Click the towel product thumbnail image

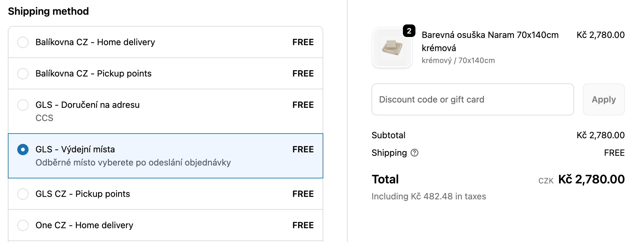pos(392,48)
